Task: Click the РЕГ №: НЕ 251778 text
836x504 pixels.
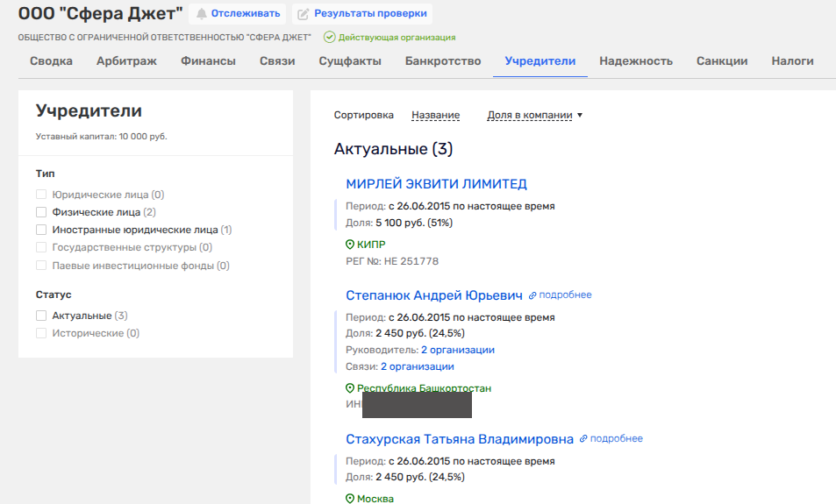Action: (x=392, y=261)
